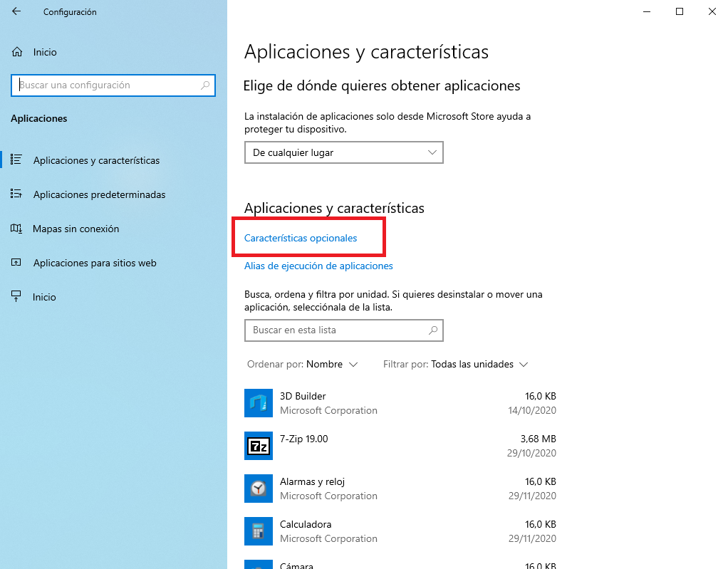Select the Calculadora entry in app list

tap(399, 531)
